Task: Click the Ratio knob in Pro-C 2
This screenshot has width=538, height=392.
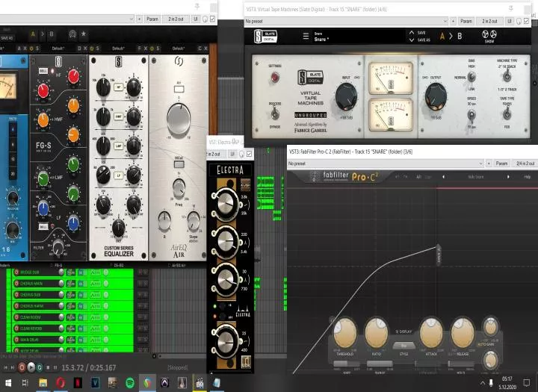Action: click(x=377, y=333)
